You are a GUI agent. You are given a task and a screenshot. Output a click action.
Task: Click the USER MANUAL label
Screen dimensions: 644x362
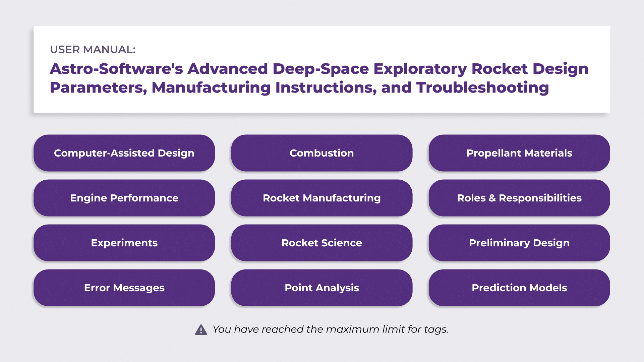tap(93, 50)
